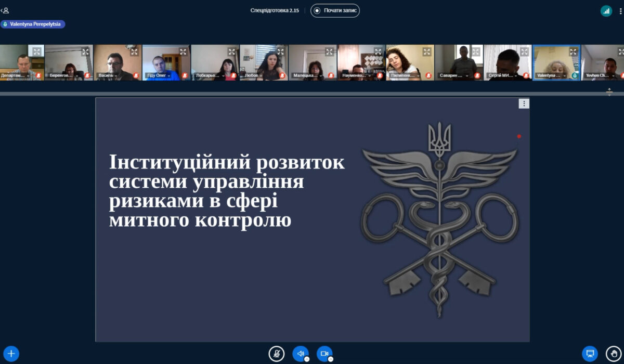
Task: Click the presentation slide title text
Action: 227,191
